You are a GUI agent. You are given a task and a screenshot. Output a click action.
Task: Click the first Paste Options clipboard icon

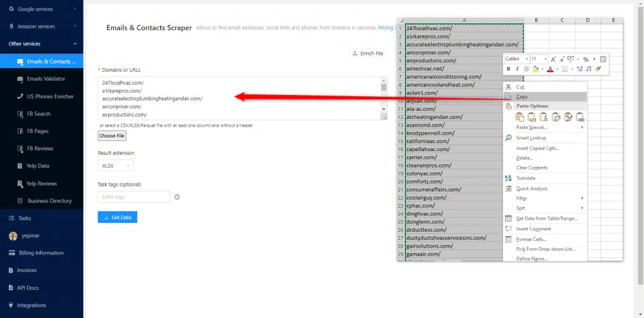pos(519,116)
